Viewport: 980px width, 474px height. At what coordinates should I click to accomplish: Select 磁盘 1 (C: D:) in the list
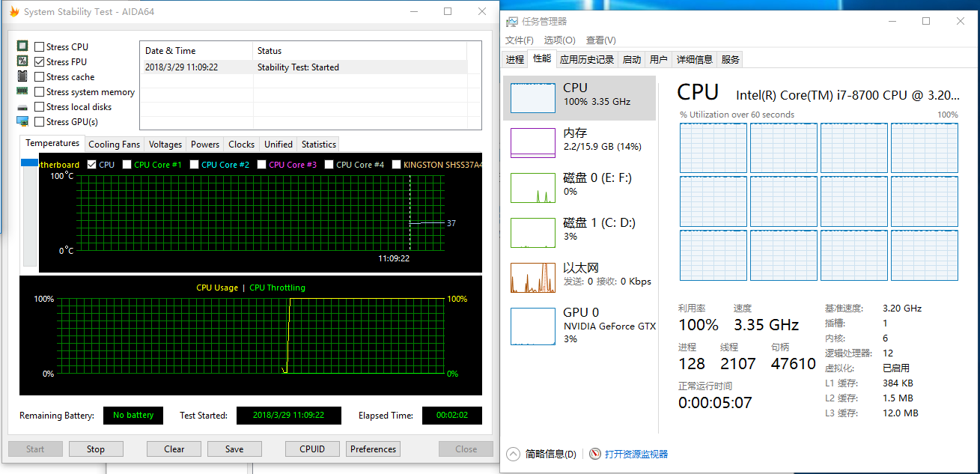pos(579,233)
